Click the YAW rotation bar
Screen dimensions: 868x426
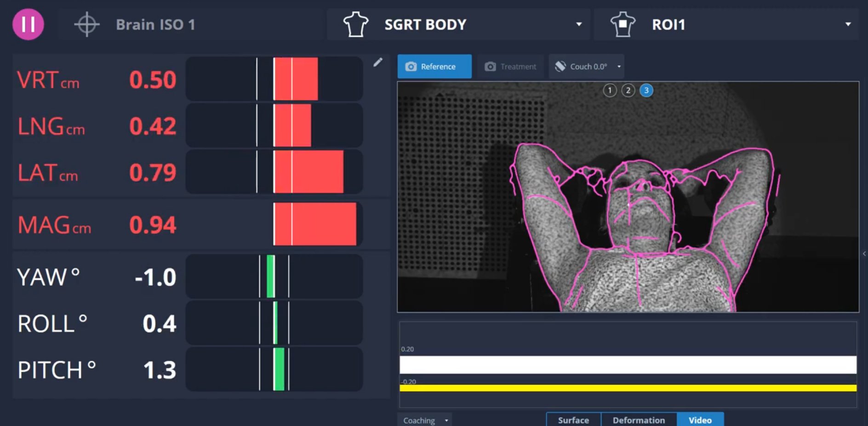pyautogui.click(x=274, y=277)
